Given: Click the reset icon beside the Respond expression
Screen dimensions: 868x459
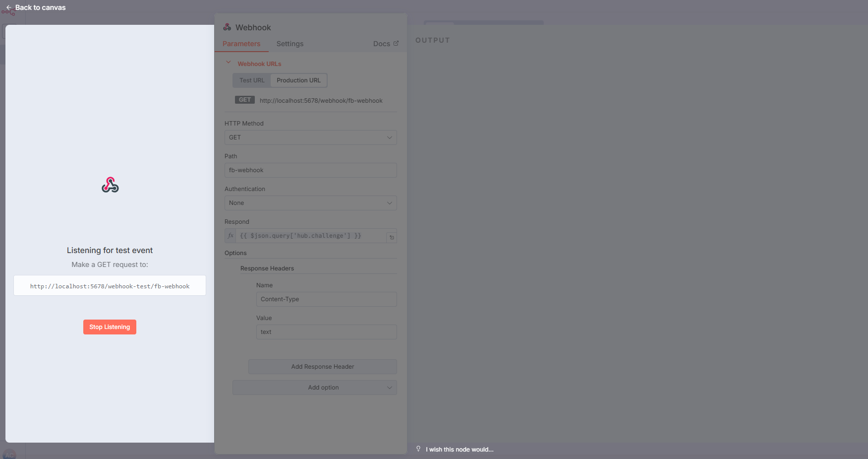Looking at the screenshot, I should click(391, 237).
